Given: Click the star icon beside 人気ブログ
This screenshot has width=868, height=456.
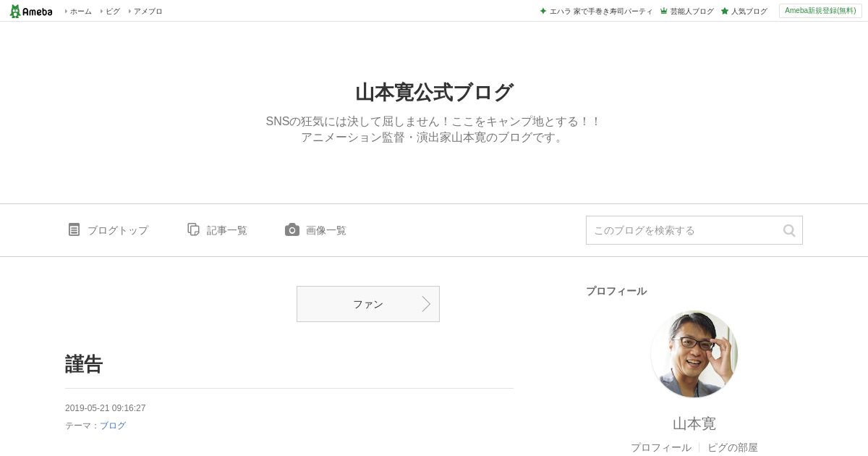Looking at the screenshot, I should 724,11.
